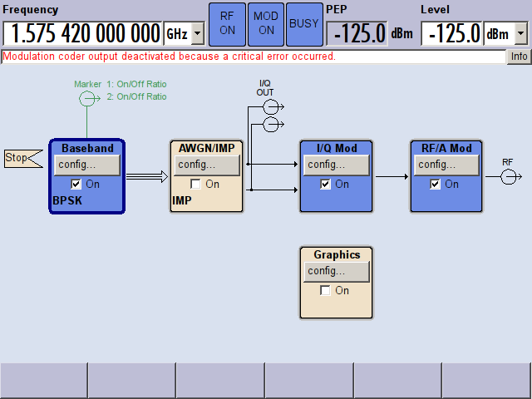Open the Baseband config menu
Viewport: 532px width, 399px height.
(87, 165)
